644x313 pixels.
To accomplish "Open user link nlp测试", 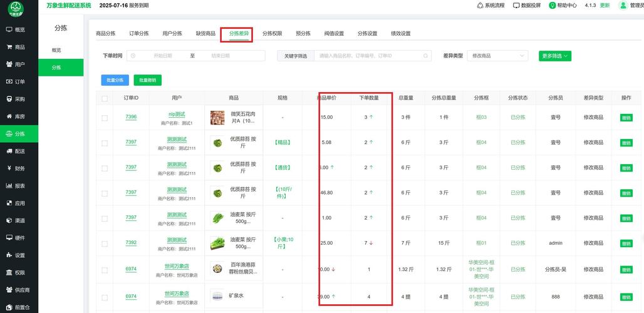I will [177, 115].
